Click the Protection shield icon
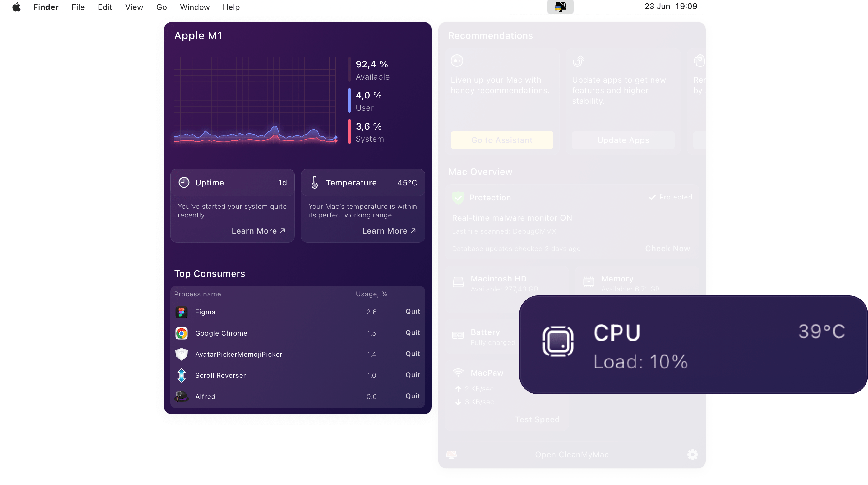The height and width of the screenshot is (485, 868). tap(458, 198)
